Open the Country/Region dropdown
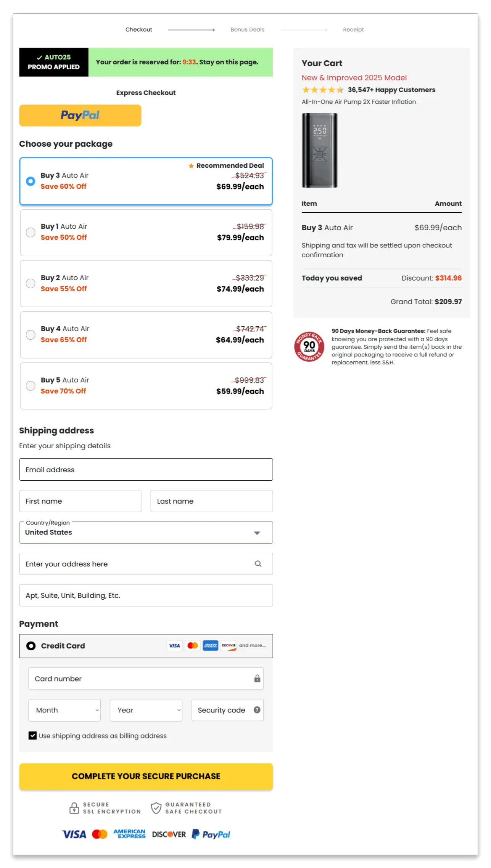Screen dimensions: 491x868 pyautogui.click(x=146, y=532)
